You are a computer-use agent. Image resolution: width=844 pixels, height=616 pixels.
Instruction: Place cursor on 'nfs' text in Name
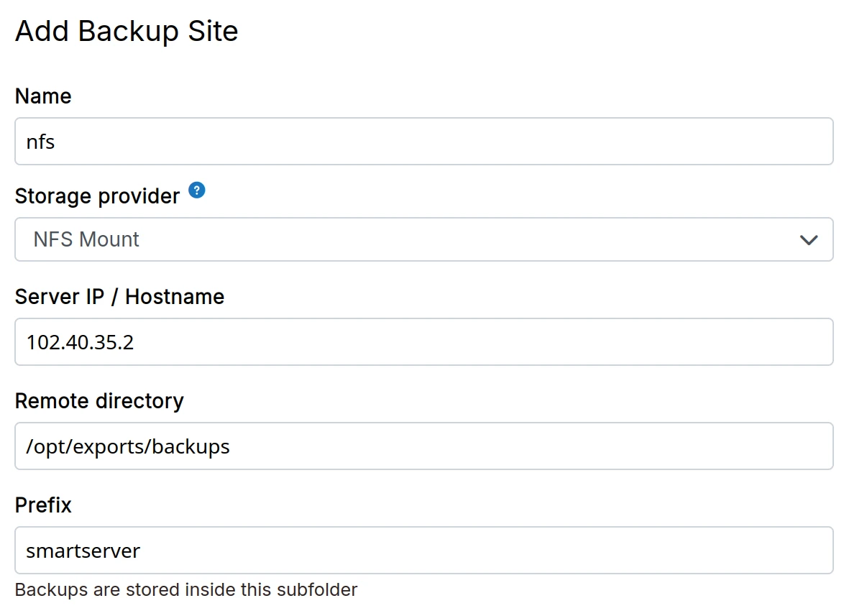coord(41,142)
